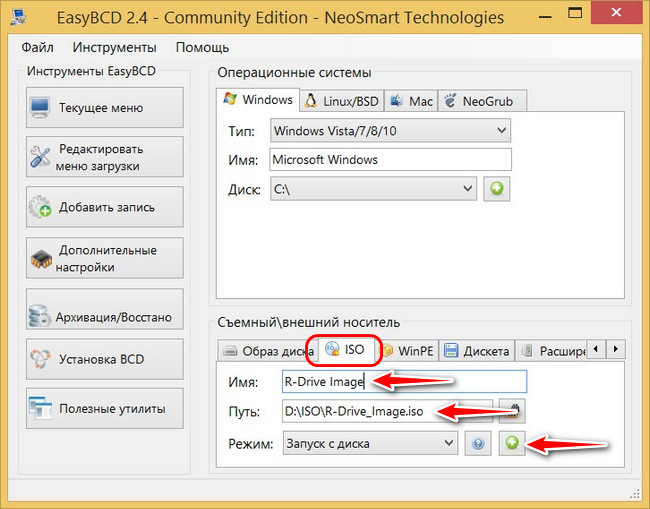Open the Текущее меню view

coord(104,108)
